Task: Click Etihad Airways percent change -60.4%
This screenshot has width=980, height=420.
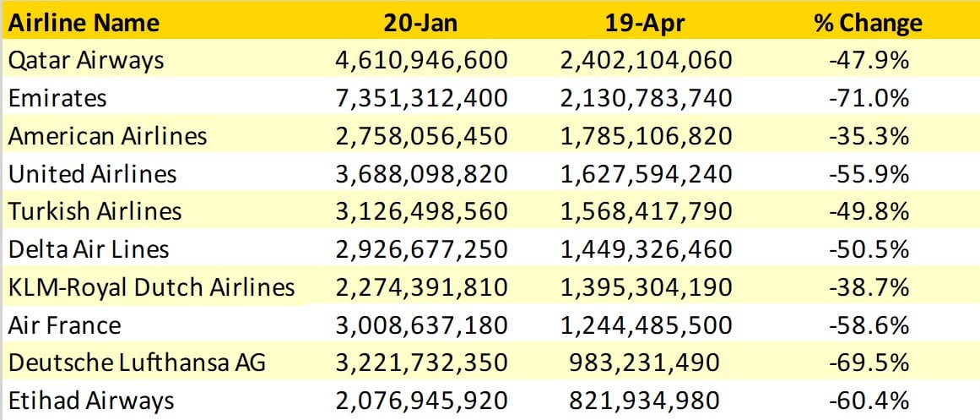Action: pos(868,401)
